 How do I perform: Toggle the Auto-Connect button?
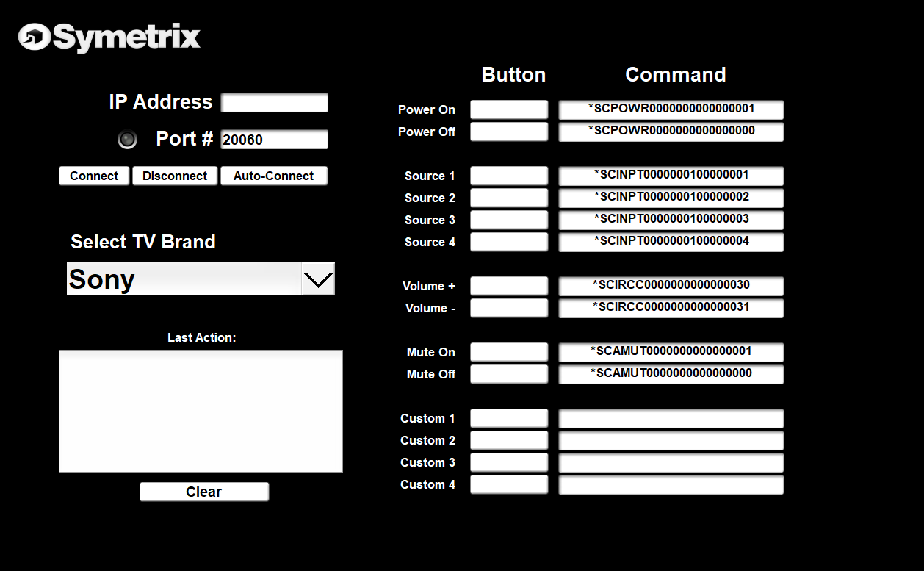pos(273,176)
